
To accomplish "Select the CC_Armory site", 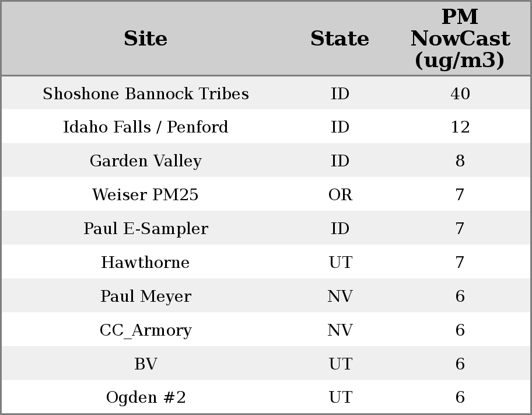I will click(146, 330).
